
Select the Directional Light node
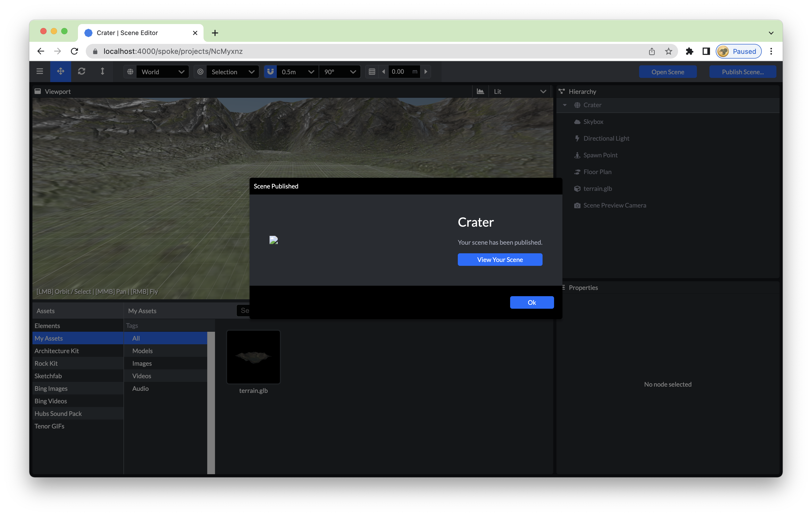pos(668,138)
